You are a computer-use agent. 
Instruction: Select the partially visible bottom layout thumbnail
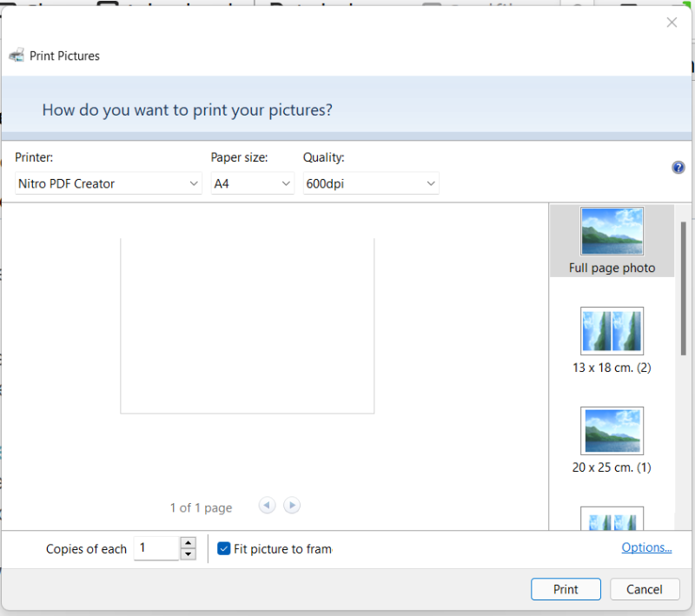click(612, 519)
